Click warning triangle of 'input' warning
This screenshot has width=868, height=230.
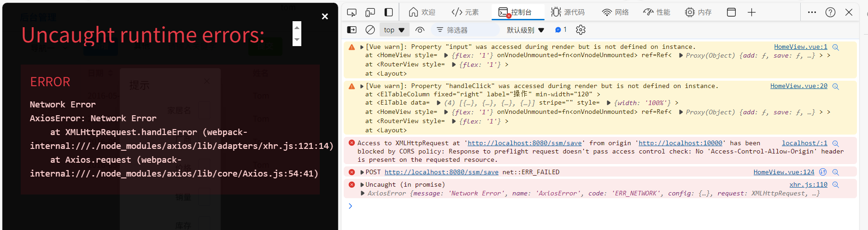point(352,47)
